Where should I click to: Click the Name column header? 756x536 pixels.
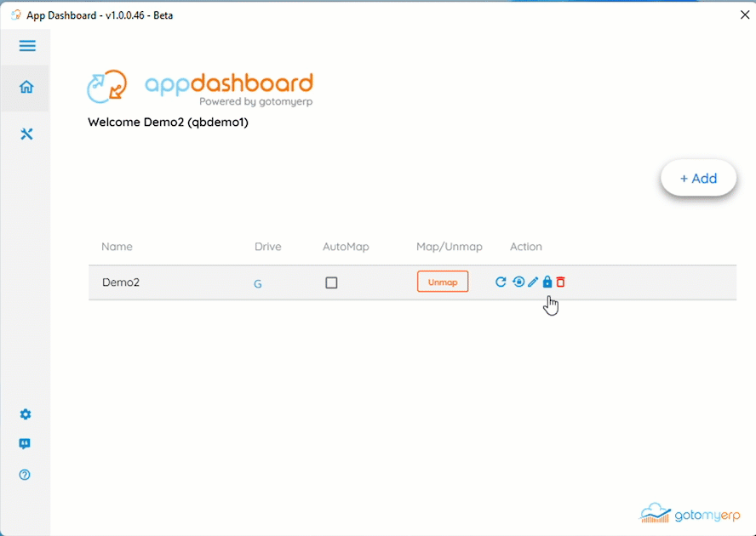click(117, 247)
